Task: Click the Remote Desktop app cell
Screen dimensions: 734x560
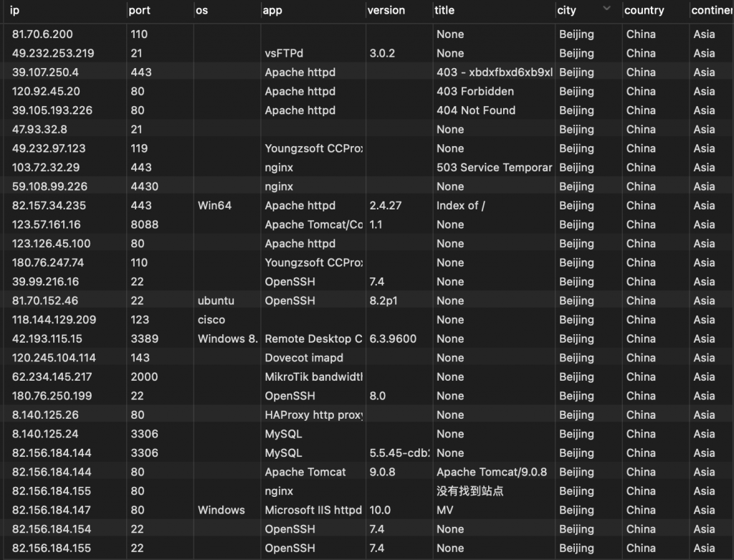Action: (313, 339)
